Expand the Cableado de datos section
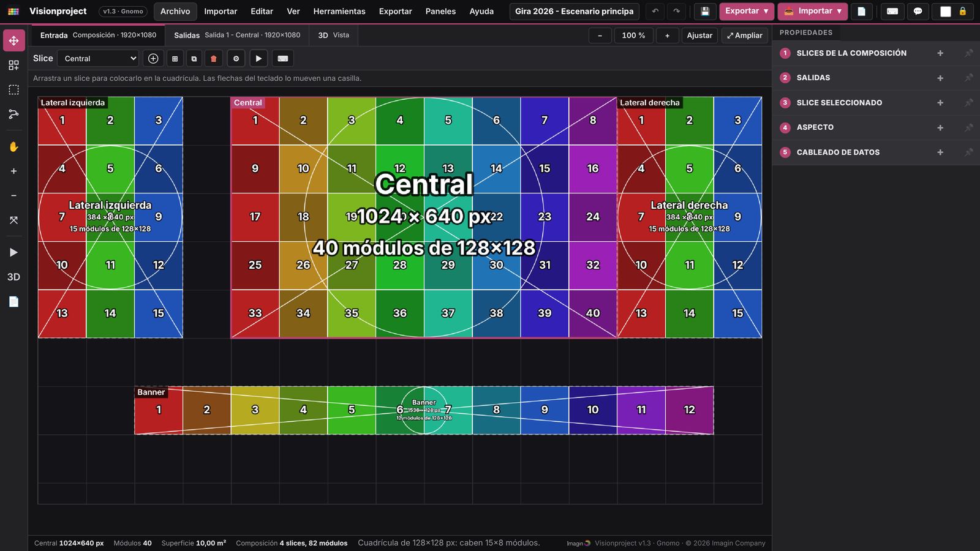 [940, 152]
